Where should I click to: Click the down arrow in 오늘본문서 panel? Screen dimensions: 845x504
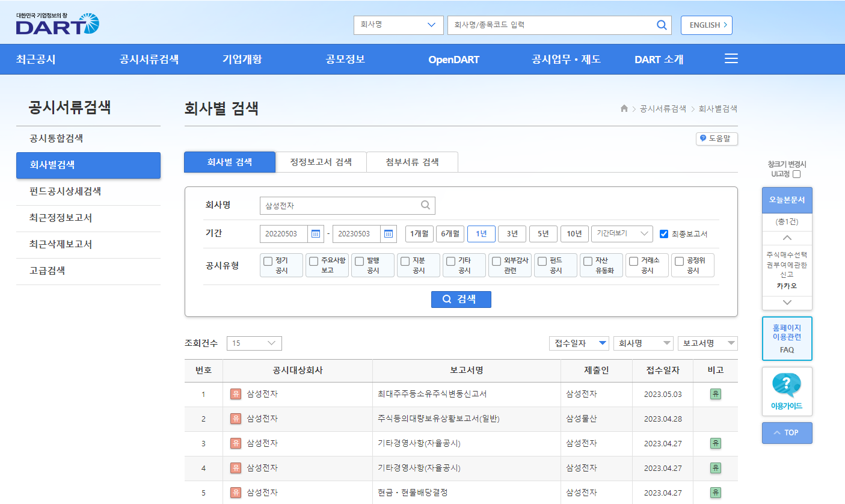(x=787, y=303)
